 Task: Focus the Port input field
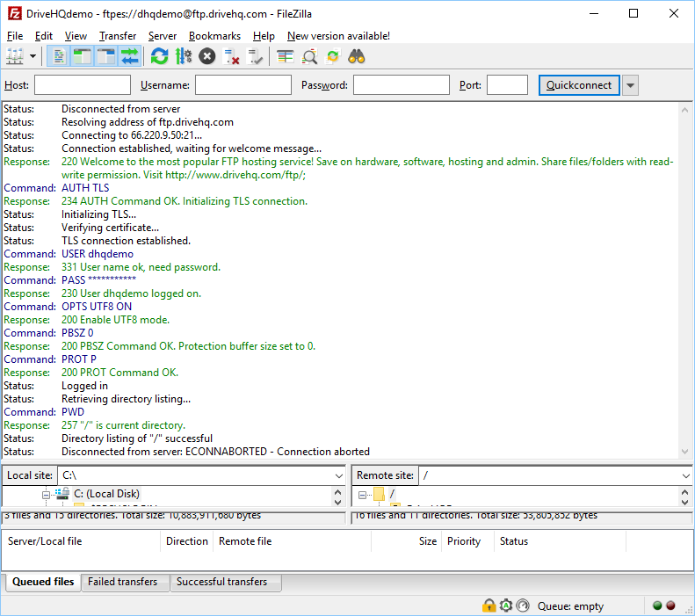pos(507,84)
